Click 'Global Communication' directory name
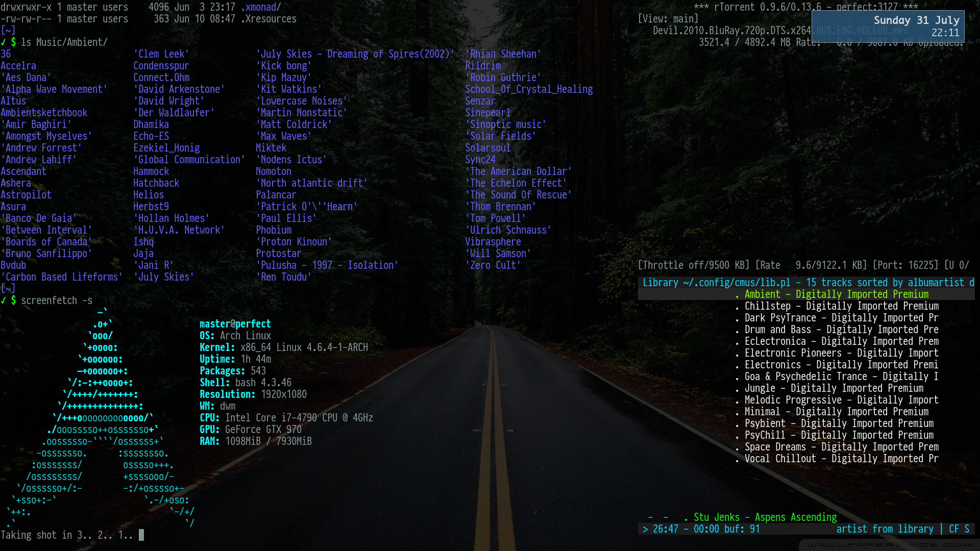Viewport: 980px width, 551px height. (189, 160)
